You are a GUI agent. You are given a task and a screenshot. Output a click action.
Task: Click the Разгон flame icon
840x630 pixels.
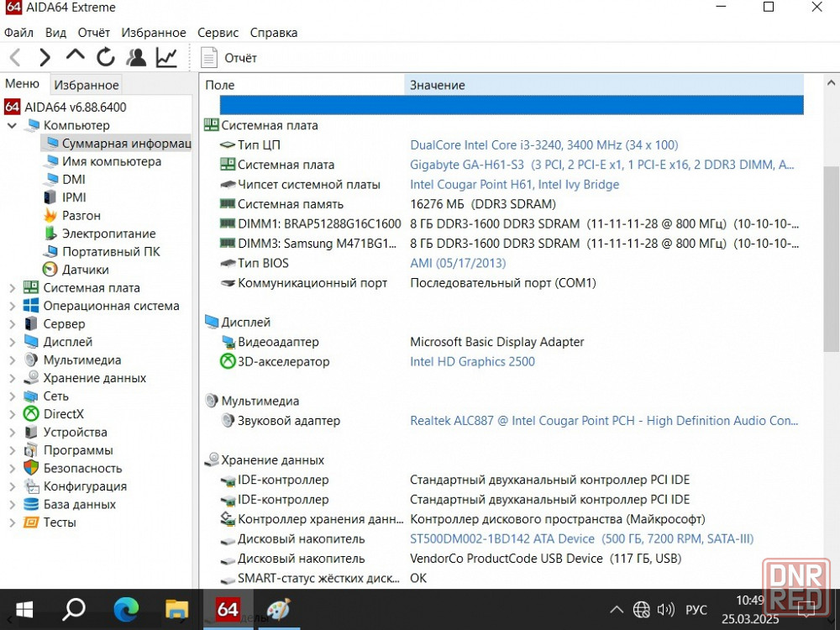[x=50, y=215]
